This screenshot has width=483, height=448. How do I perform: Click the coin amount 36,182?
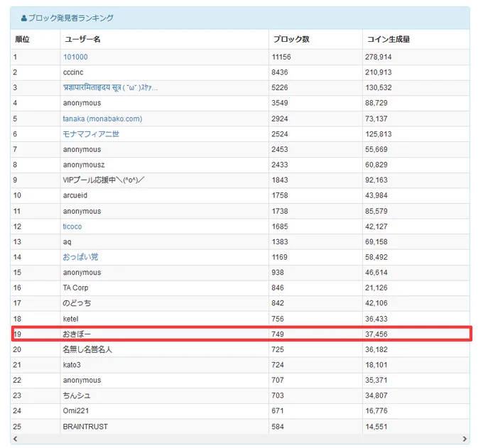click(376, 350)
